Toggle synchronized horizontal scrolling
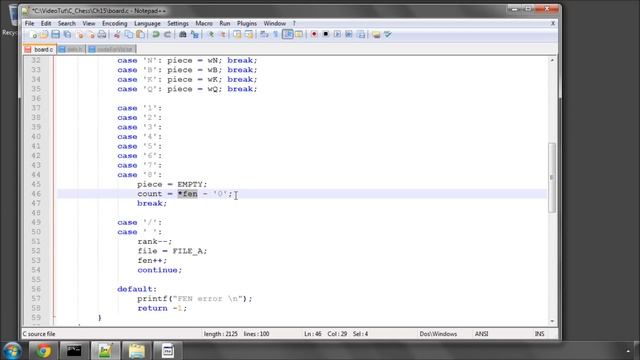Image resolution: width=640 pixels, height=360 pixels. [249, 35]
